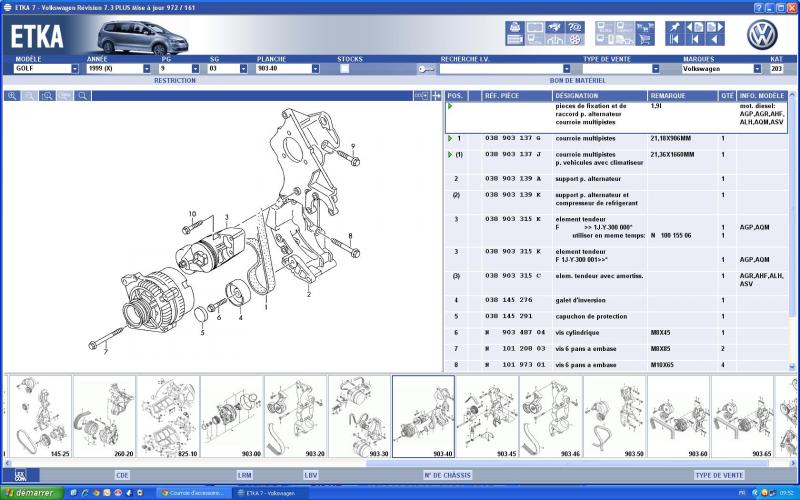This screenshot has height=500, width=800.
Task: Click the three carts icon above the shopping cart
Action: pyautogui.click(x=645, y=28)
